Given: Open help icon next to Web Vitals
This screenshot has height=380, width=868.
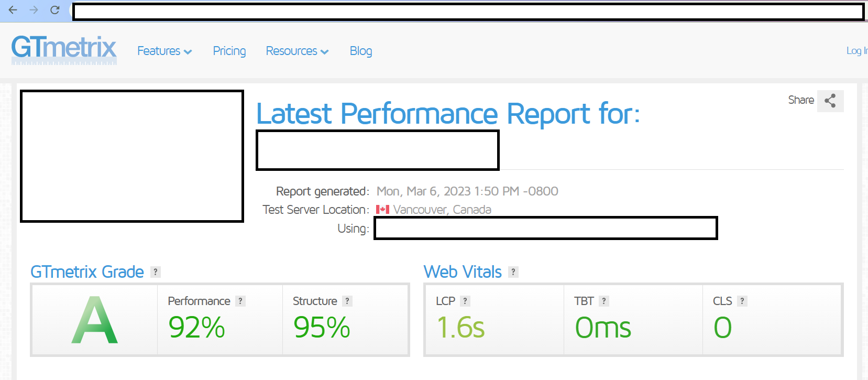Looking at the screenshot, I should pos(513,272).
